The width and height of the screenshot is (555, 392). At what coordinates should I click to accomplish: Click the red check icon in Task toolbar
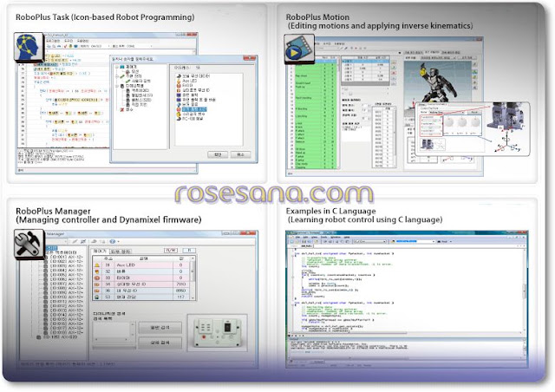point(66,46)
